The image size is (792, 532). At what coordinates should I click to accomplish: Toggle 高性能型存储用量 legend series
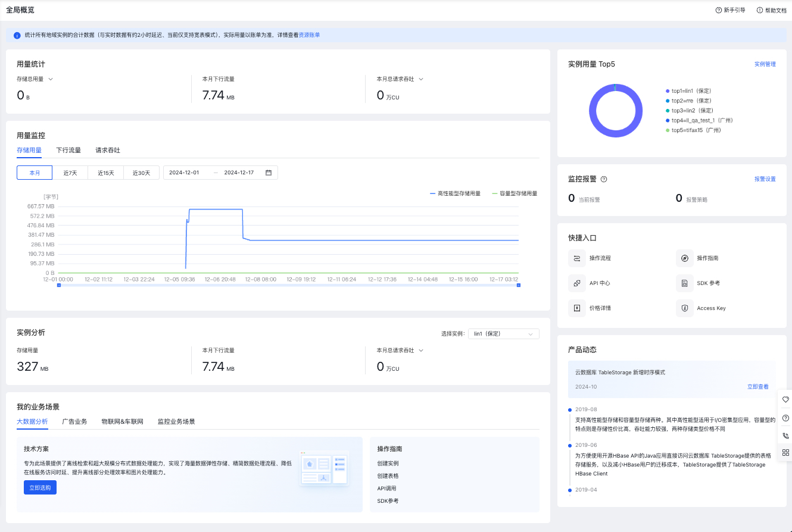(x=455, y=193)
